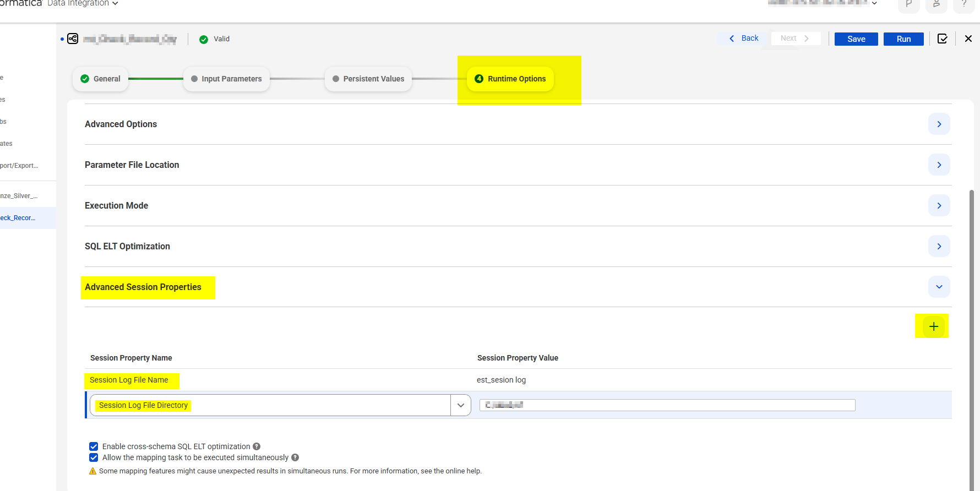Click the Session Property Name column header
980x491 pixels.
[131, 358]
